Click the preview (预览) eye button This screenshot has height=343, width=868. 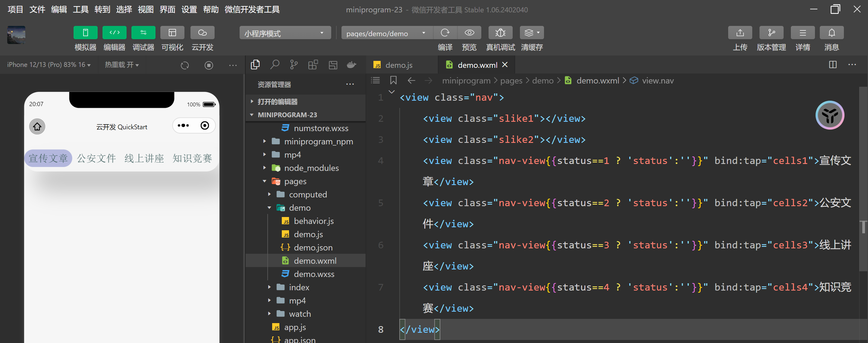pos(469,33)
